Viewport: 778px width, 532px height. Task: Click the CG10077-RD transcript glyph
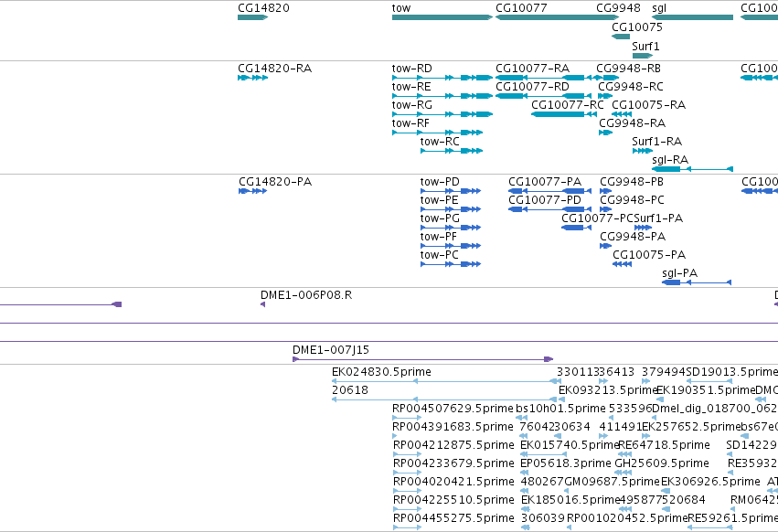click(x=543, y=96)
